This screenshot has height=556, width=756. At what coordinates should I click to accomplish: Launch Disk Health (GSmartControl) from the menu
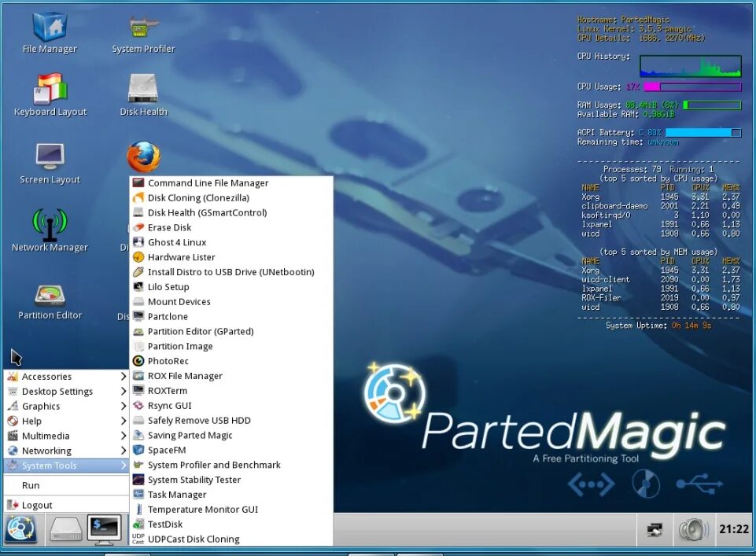click(x=231, y=212)
